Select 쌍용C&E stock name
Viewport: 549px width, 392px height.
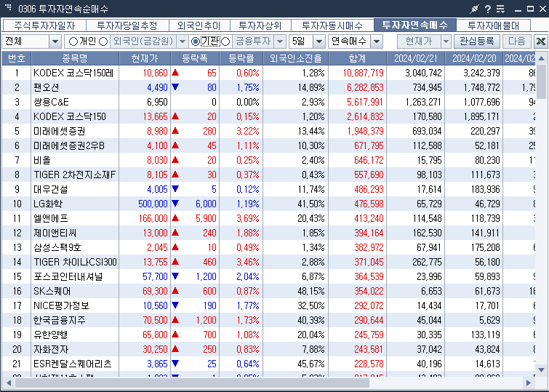pos(51,102)
